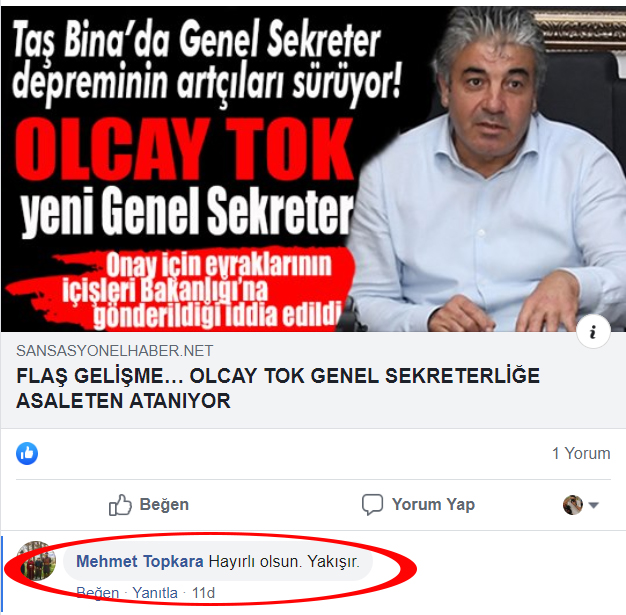
Task: Expand the commenting-as dropdown arrow
Action: click(594, 505)
